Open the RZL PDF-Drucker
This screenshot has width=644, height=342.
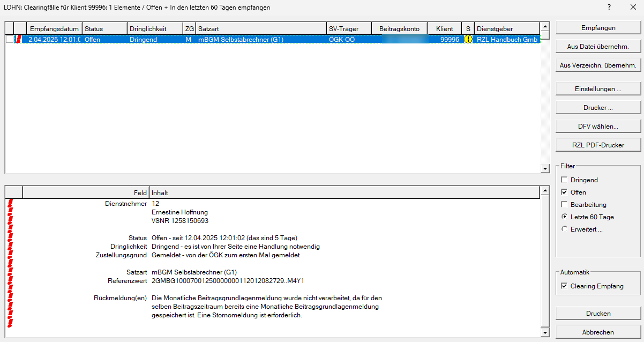tap(598, 145)
